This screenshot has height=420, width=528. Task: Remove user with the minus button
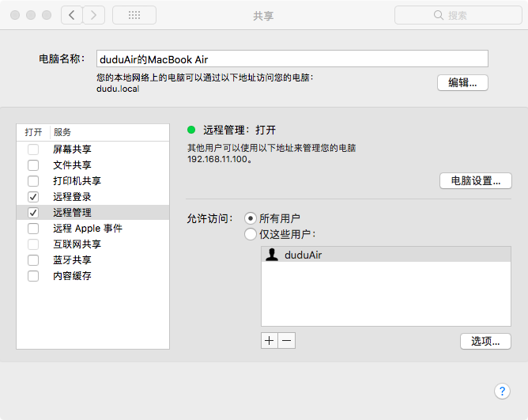click(287, 340)
